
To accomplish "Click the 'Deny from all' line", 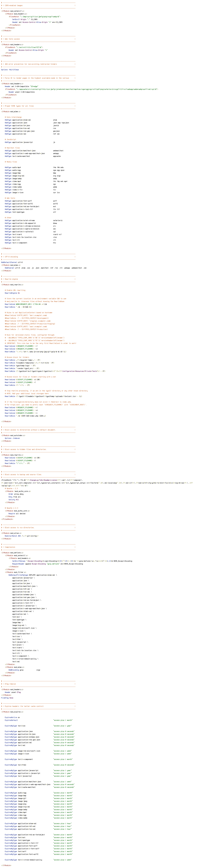I will click(x=14, y=497).
